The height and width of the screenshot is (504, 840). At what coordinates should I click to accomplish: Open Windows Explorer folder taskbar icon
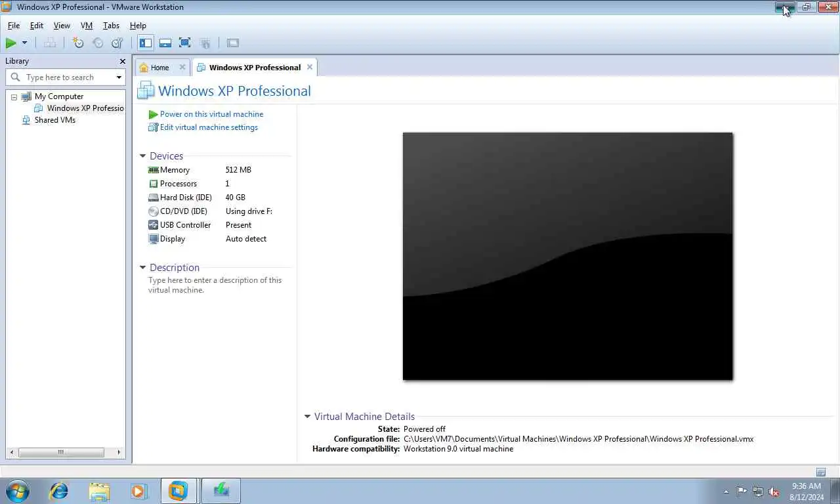[x=99, y=491]
